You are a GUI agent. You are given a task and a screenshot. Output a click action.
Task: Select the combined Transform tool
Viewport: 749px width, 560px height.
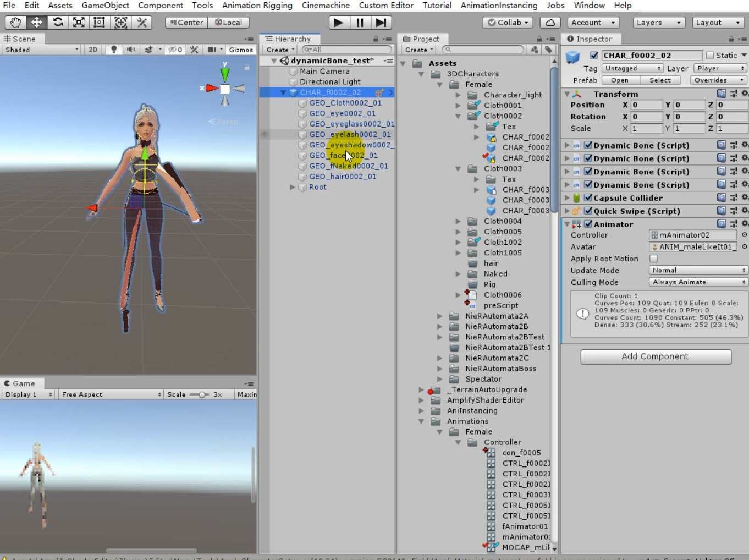(x=120, y=22)
